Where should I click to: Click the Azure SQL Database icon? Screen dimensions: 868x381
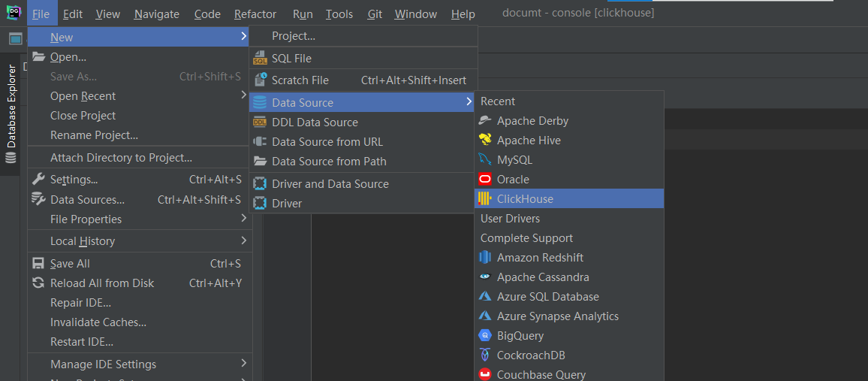486,296
